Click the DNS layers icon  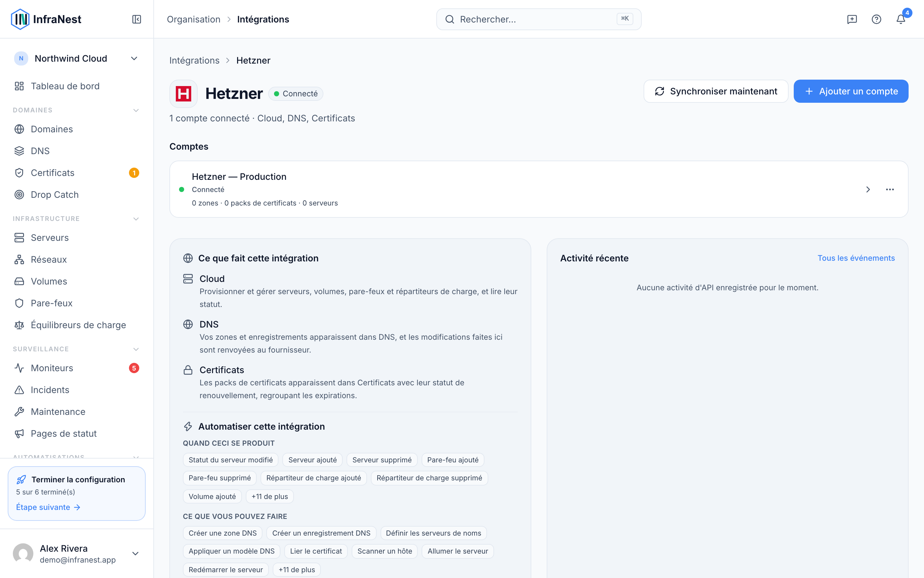coord(19,151)
